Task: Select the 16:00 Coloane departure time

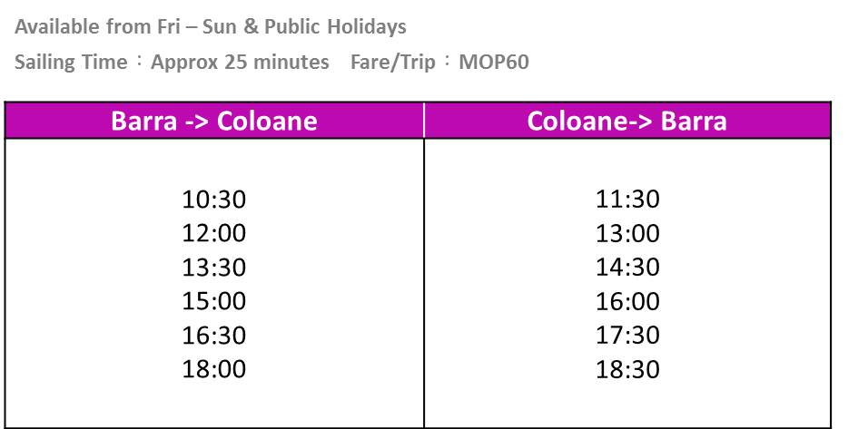Action: [627, 301]
